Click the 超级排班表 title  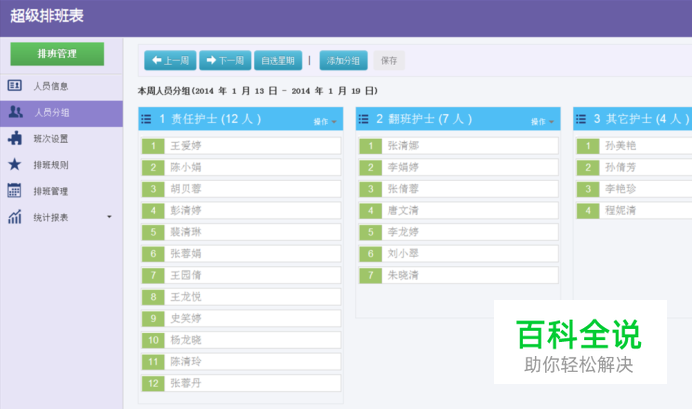click(x=47, y=16)
